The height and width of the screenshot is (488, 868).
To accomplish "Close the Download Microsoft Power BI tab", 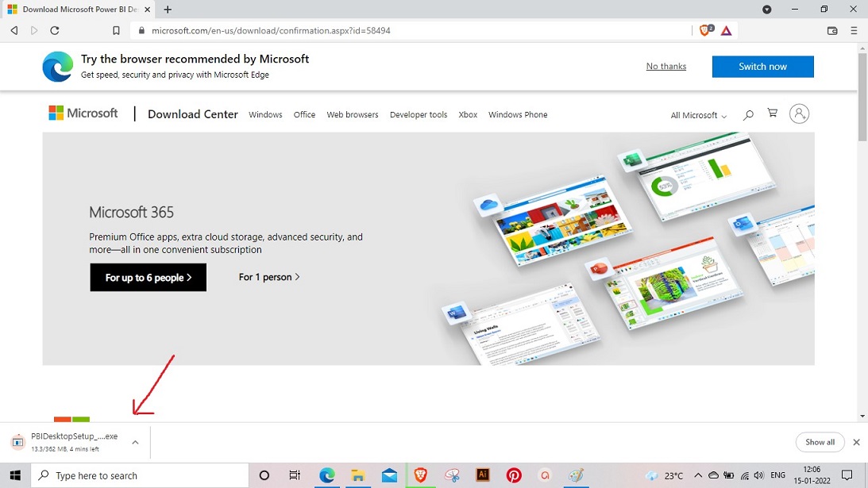I will [147, 10].
